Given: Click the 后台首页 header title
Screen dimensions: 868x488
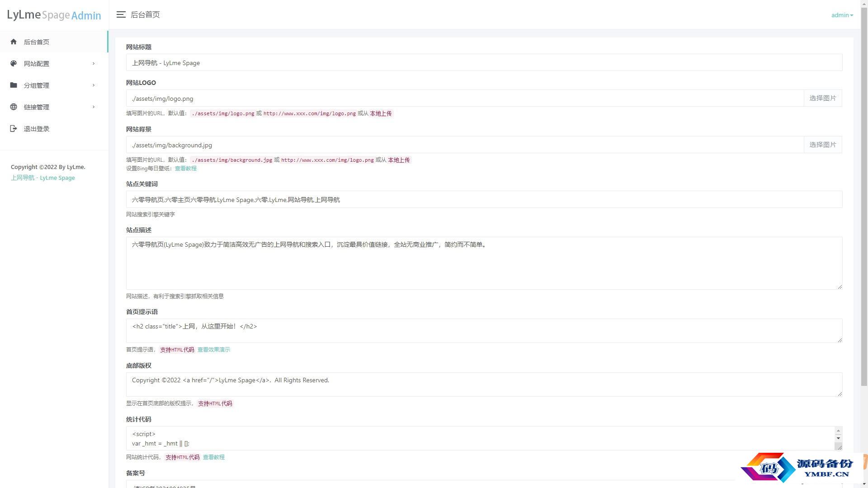Looking at the screenshot, I should point(145,14).
